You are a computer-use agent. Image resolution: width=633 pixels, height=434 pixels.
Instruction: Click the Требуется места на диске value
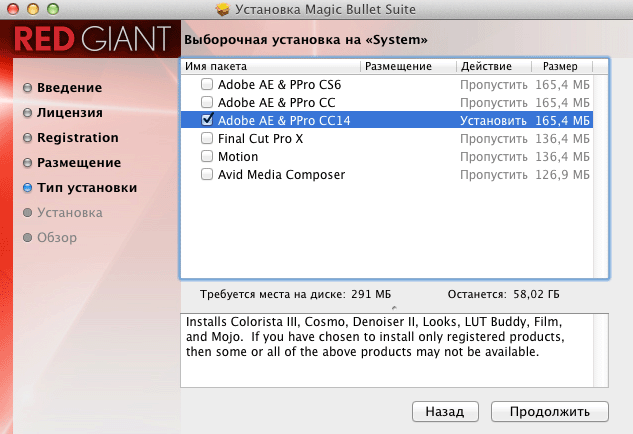[371, 294]
